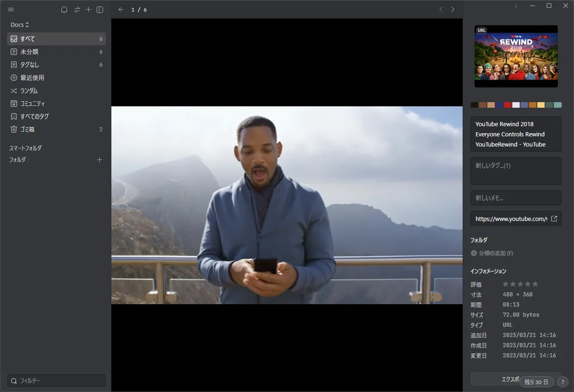Viewport: 574px width, 392px height.
Task: Go back with the left arrow
Action: coord(121,10)
